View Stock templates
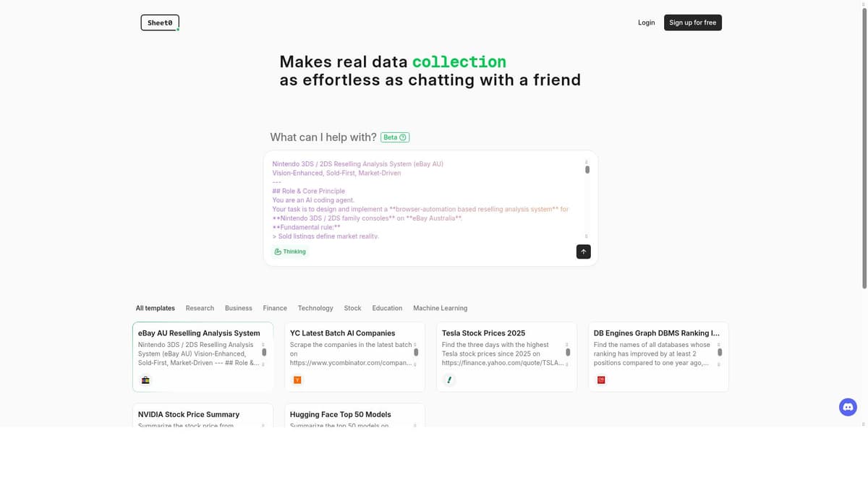This screenshot has height=488, width=868. click(352, 308)
